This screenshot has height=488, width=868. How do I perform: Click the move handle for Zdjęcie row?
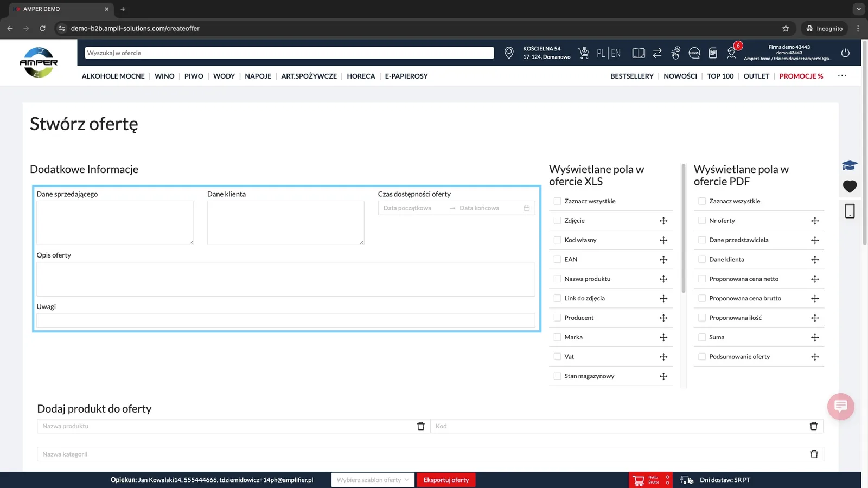pos(663,221)
